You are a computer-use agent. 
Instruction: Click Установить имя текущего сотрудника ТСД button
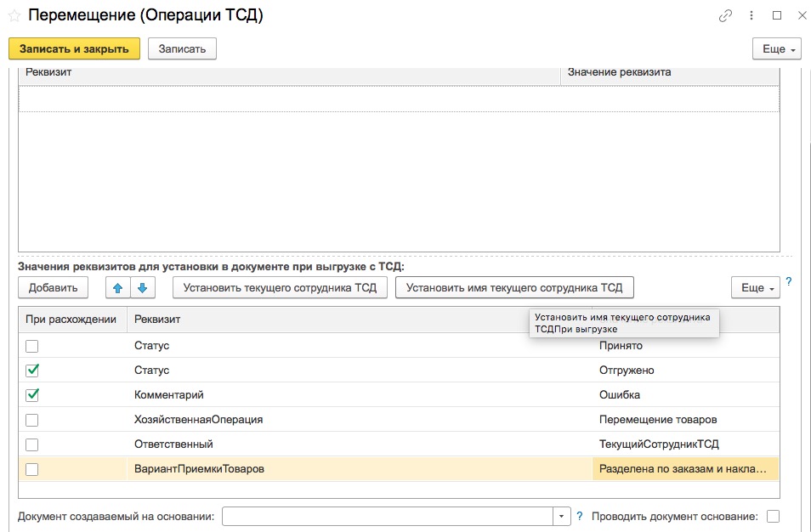[514, 288]
